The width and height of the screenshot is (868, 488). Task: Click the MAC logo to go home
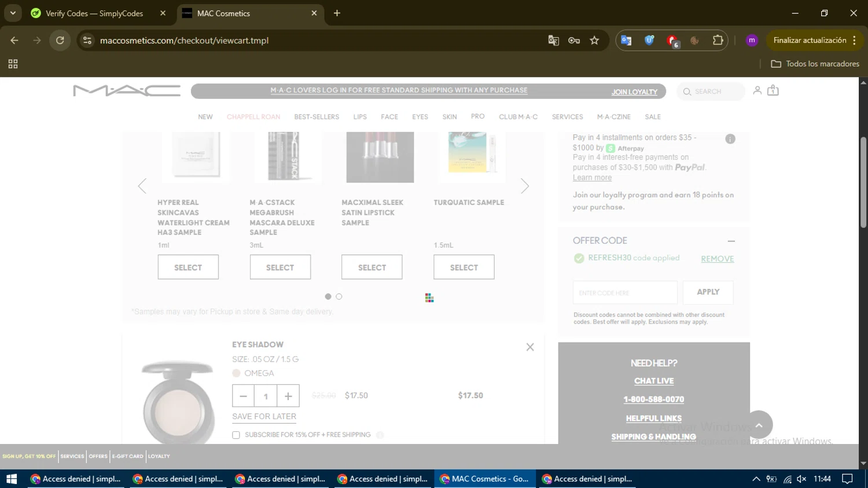pyautogui.click(x=127, y=91)
